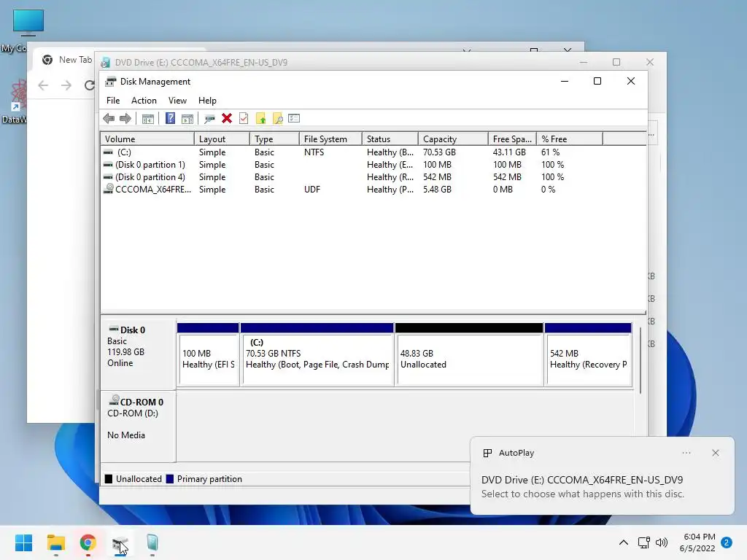Open the AutoPlay notification options ellipsis

pyautogui.click(x=686, y=453)
